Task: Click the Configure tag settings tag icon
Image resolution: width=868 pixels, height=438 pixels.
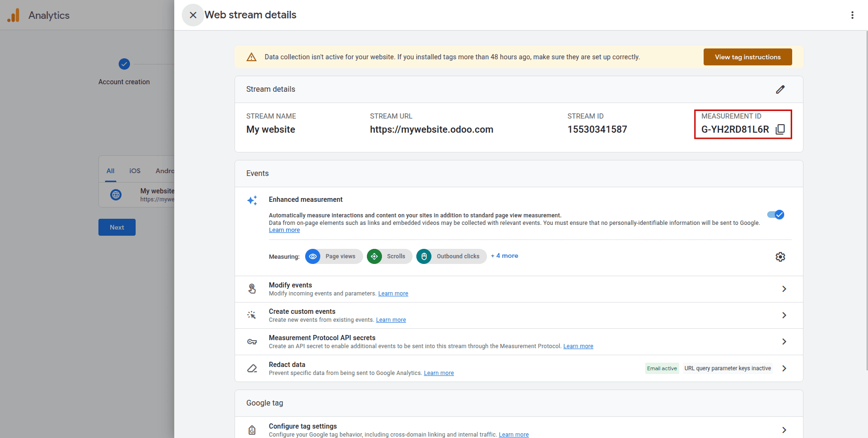Action: point(252,430)
